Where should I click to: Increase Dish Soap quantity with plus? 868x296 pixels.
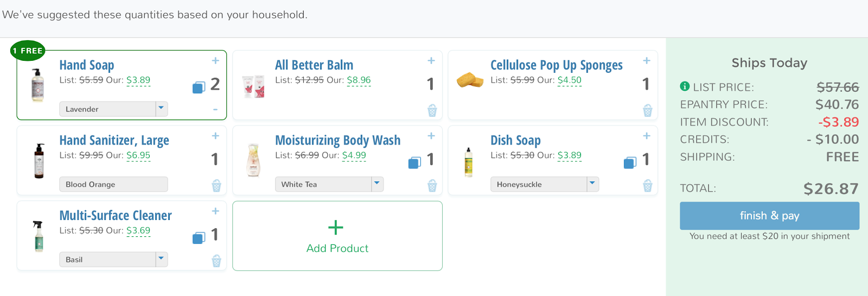(647, 136)
